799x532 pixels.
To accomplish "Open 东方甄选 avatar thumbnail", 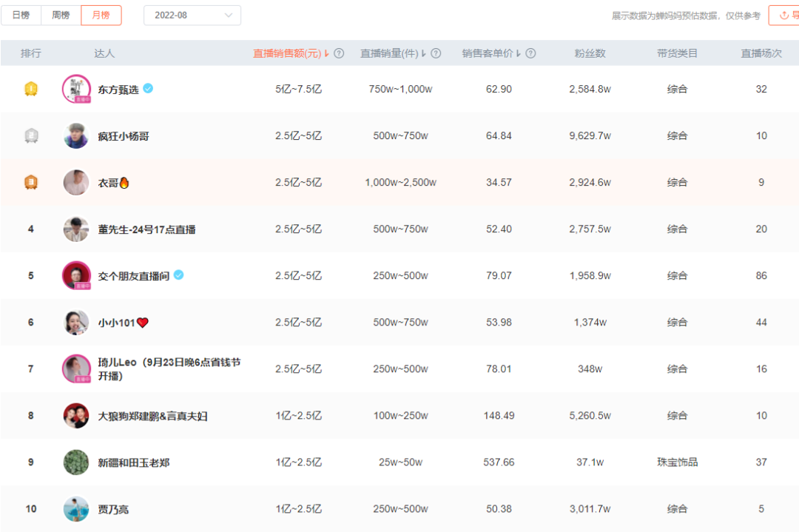I will point(76,90).
